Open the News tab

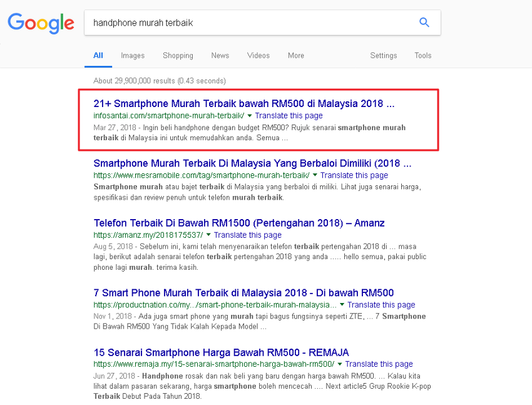[x=220, y=55]
